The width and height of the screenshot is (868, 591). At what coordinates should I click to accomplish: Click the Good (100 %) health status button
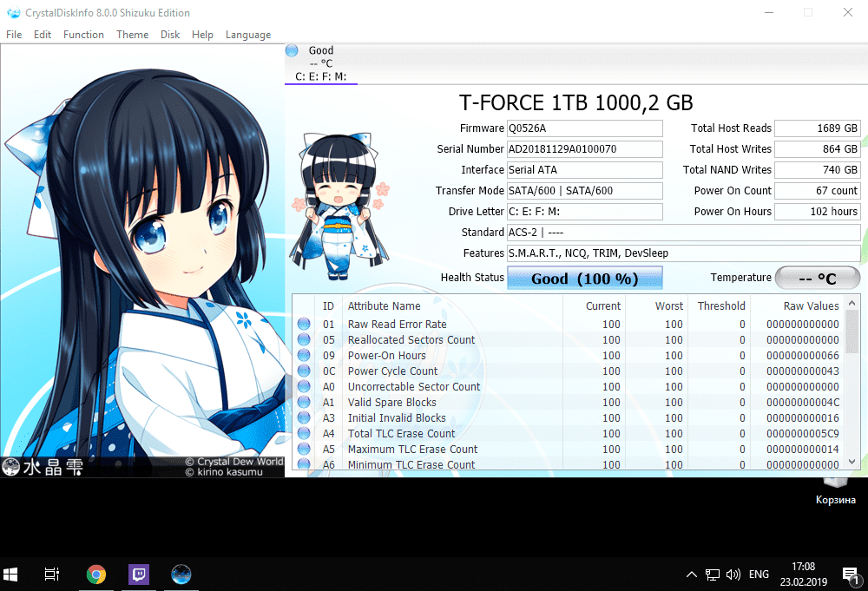point(584,278)
